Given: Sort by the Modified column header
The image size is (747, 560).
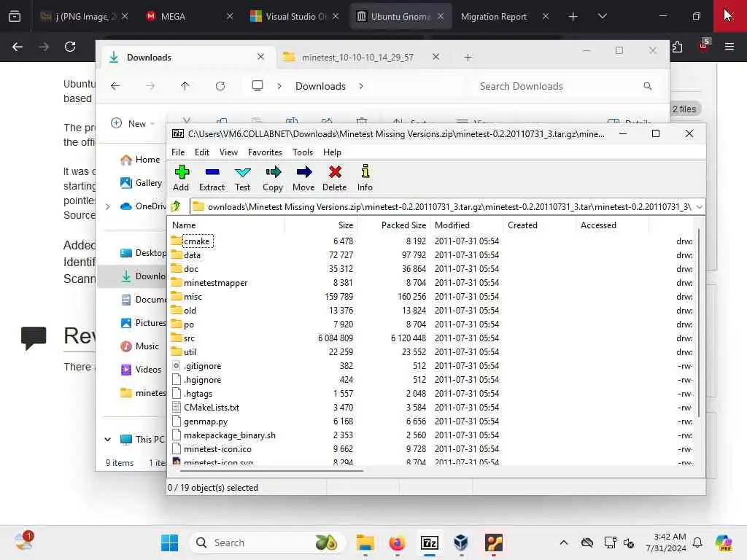Looking at the screenshot, I should (x=466, y=225).
